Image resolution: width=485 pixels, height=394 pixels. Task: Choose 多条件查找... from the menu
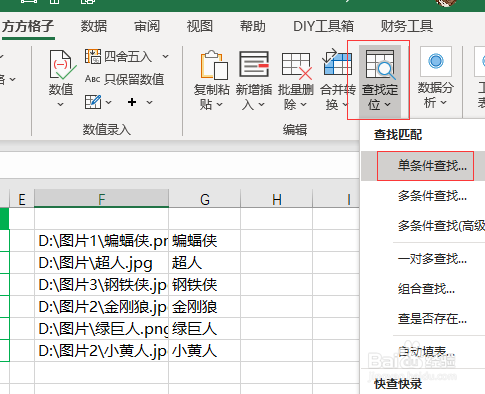pos(423,196)
